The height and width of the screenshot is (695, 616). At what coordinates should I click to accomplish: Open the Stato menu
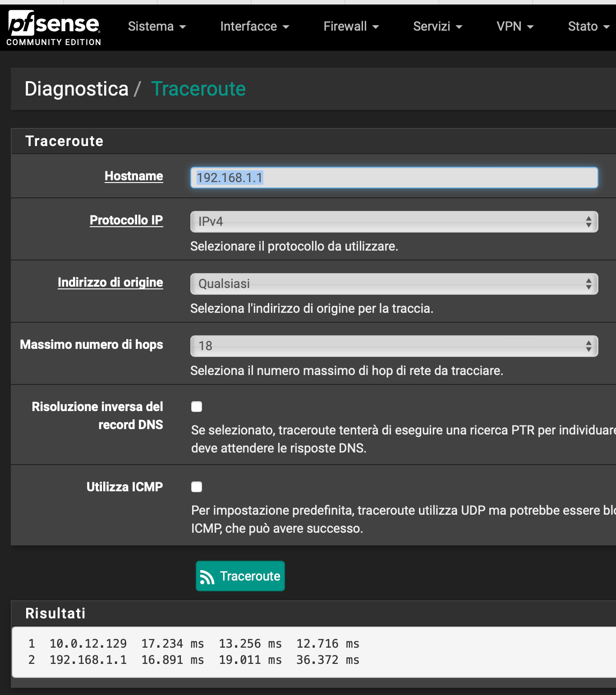[589, 27]
